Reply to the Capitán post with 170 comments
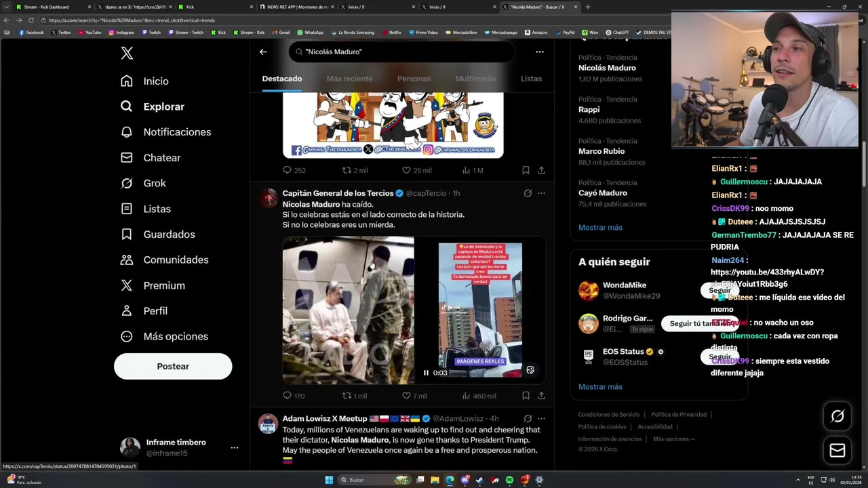The height and width of the screenshot is (488, 868). click(294, 396)
